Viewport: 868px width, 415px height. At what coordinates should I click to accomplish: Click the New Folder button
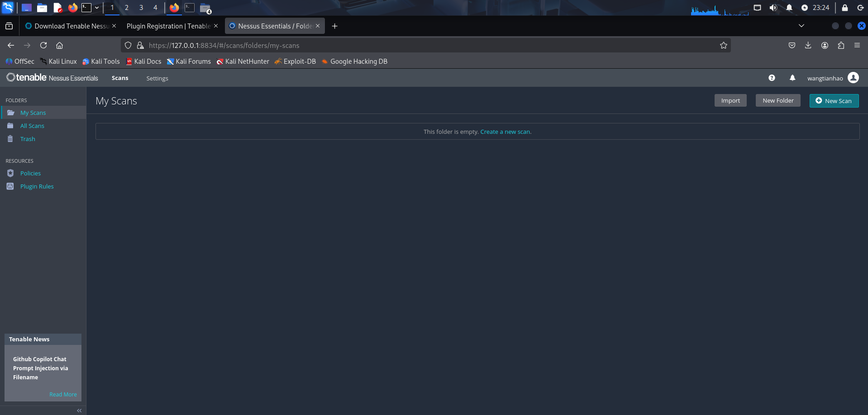tap(778, 100)
